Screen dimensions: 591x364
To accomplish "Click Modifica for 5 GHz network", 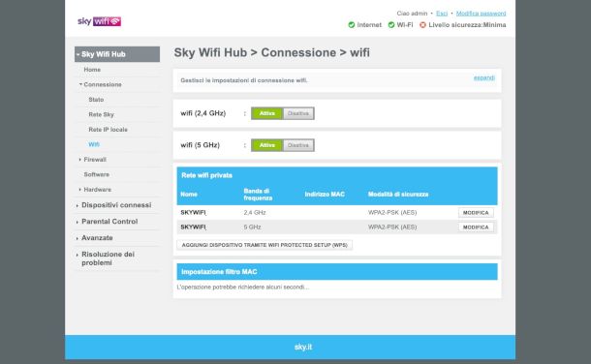I will tap(476, 227).
